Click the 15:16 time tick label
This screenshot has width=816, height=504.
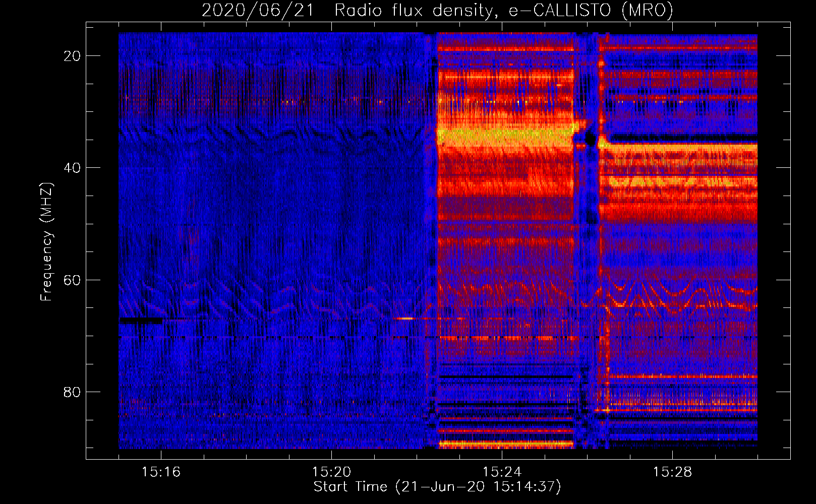click(161, 472)
